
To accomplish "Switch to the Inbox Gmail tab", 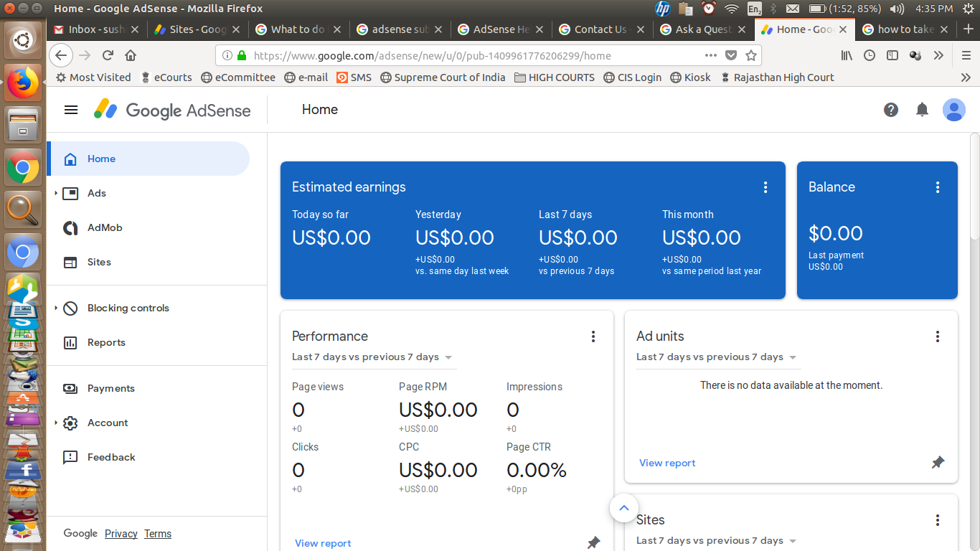I will point(97,29).
